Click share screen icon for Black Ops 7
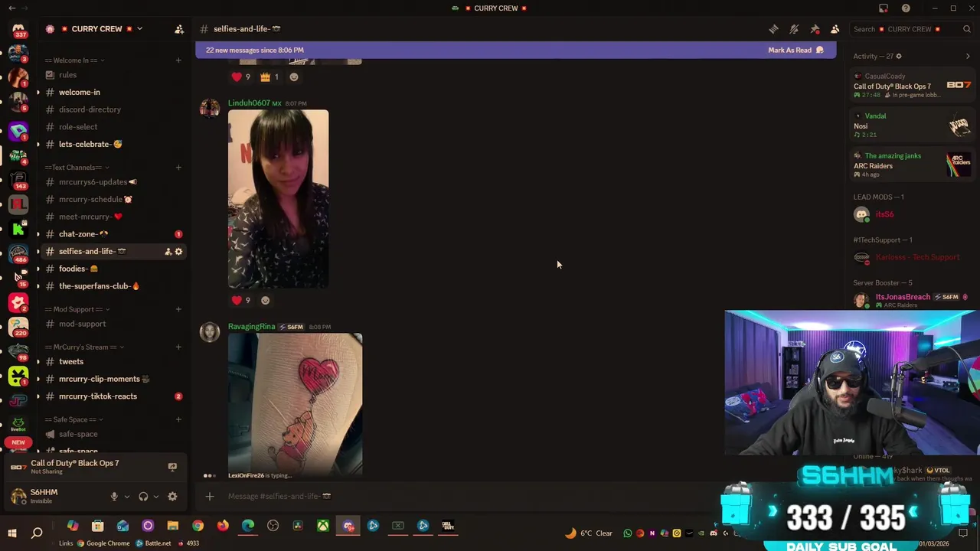 (x=172, y=467)
